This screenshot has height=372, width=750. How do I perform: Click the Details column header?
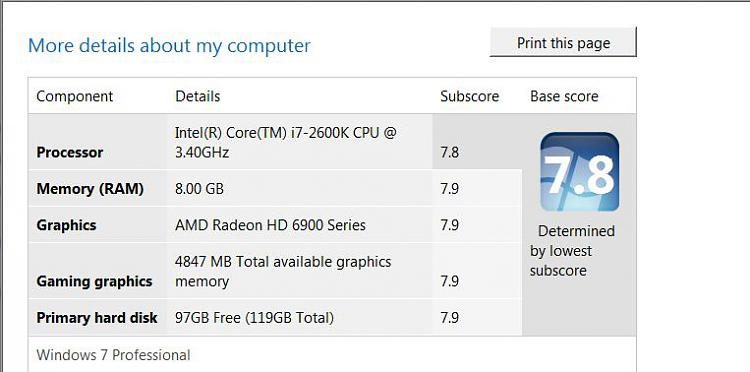[198, 96]
